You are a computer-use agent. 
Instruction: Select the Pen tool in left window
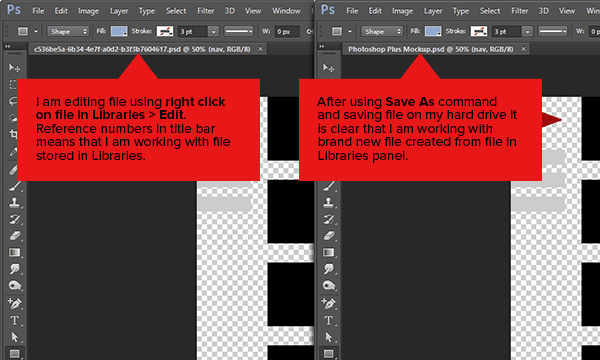pyautogui.click(x=14, y=303)
